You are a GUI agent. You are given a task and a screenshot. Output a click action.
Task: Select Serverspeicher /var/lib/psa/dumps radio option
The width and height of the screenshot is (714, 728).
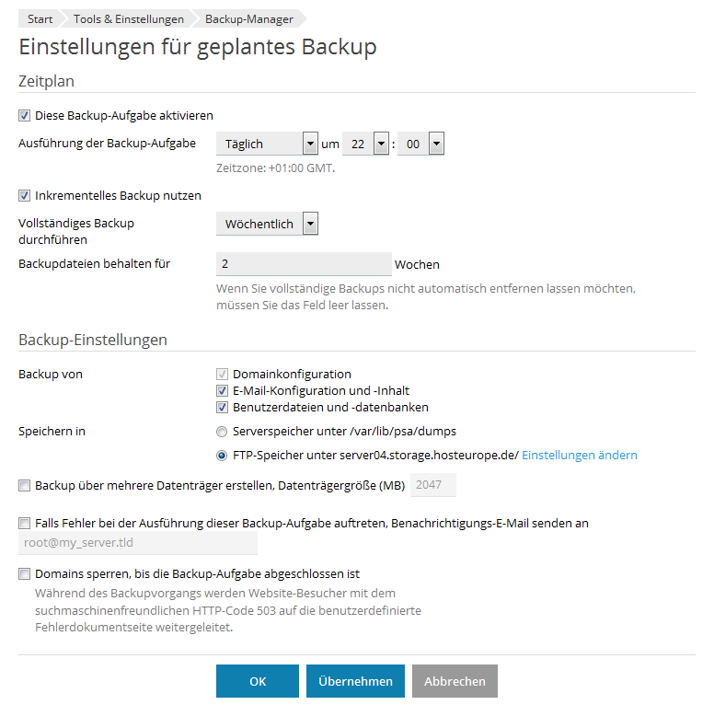coord(222,432)
